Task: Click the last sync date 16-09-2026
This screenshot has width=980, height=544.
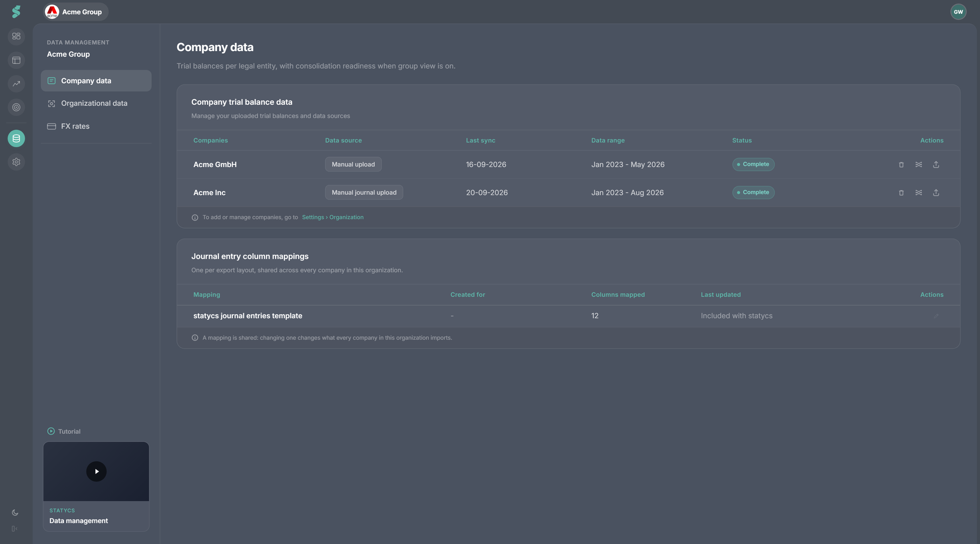Action: [486, 164]
